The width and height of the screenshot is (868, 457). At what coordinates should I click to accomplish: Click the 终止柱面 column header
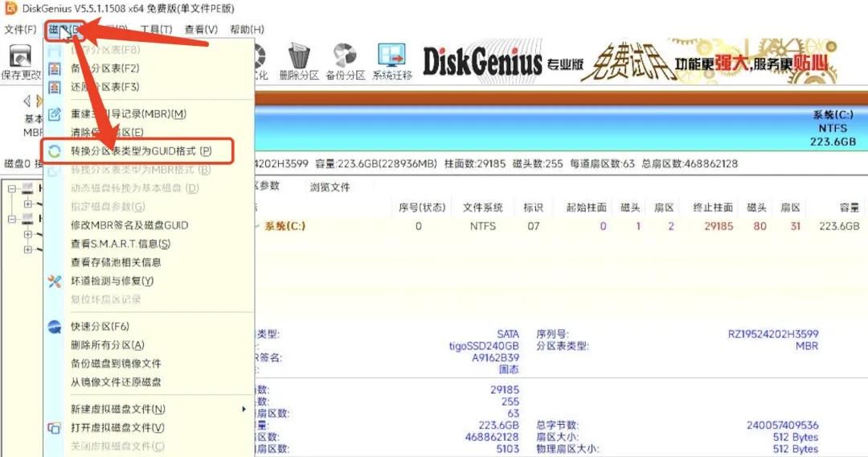pyautogui.click(x=713, y=207)
